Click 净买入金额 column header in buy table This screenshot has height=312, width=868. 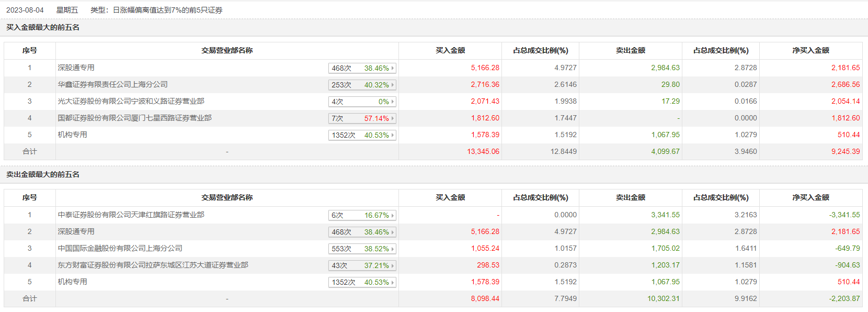point(810,50)
